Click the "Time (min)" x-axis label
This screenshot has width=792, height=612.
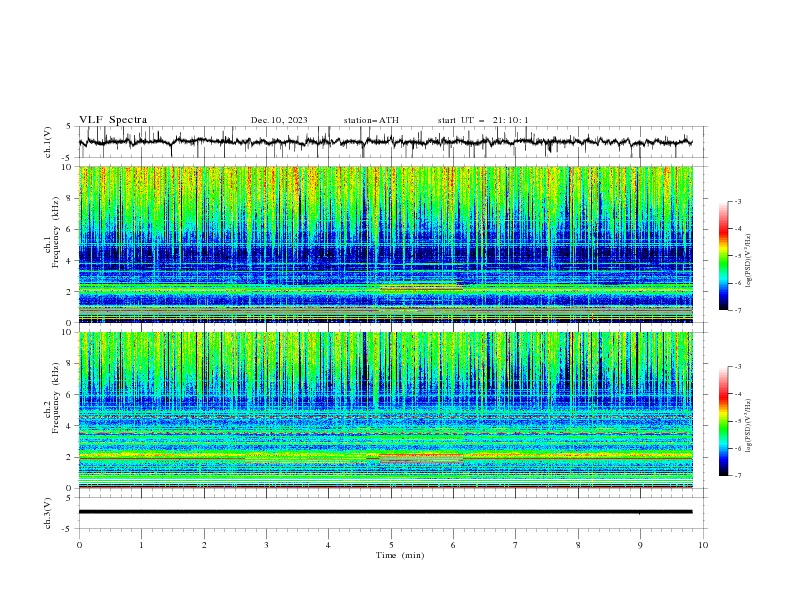pyautogui.click(x=400, y=555)
